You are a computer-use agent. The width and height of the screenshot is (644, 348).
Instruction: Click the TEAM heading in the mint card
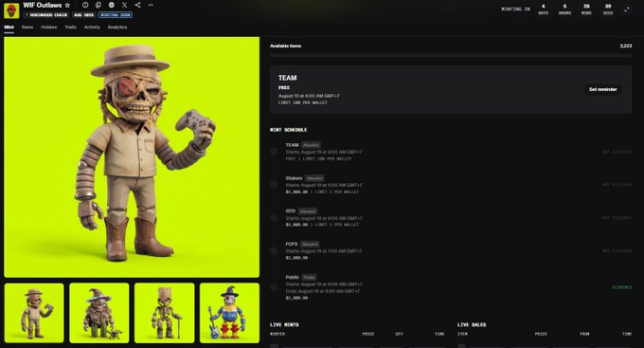(x=288, y=78)
